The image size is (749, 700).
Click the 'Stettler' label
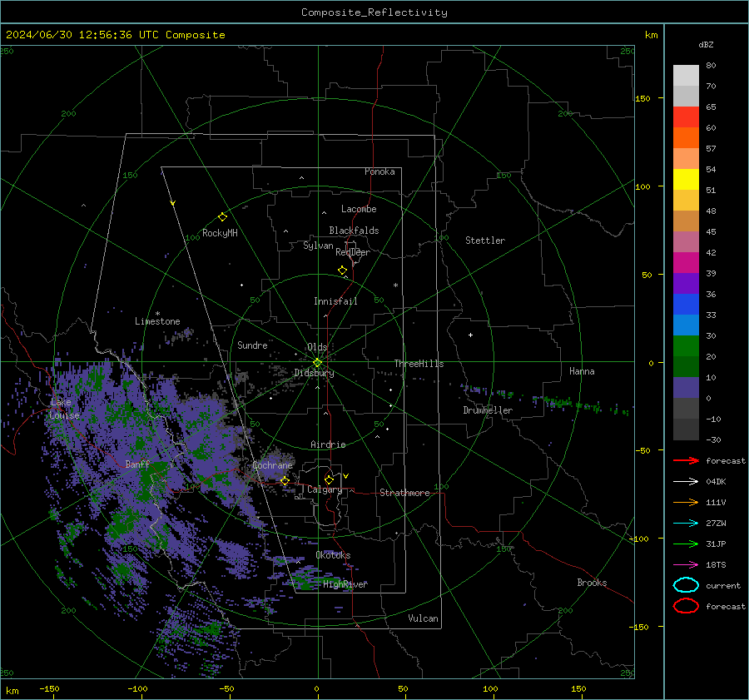pos(485,241)
